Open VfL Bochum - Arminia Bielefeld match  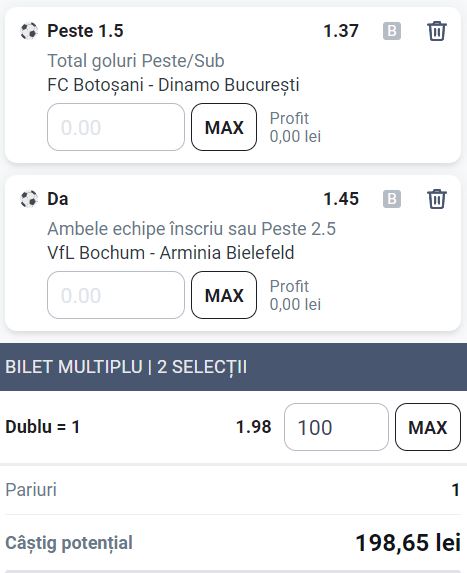[x=171, y=253]
